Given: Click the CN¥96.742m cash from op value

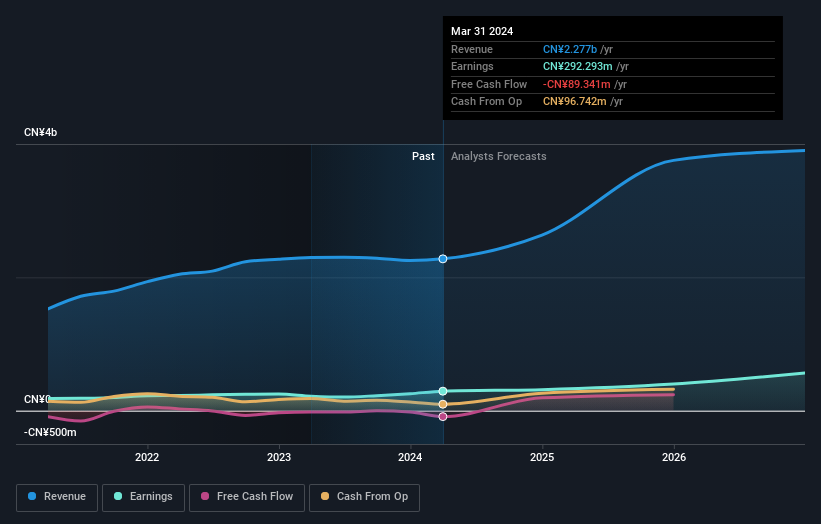Looking at the screenshot, I should [x=574, y=102].
